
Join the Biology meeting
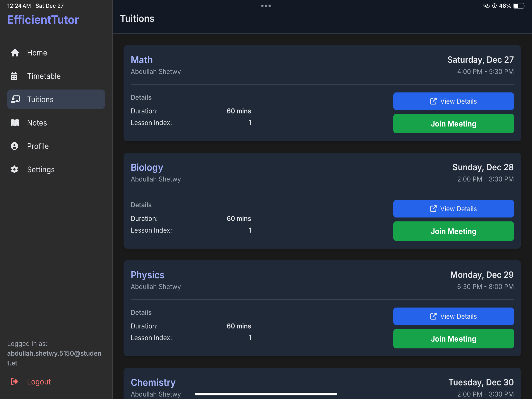pos(454,231)
